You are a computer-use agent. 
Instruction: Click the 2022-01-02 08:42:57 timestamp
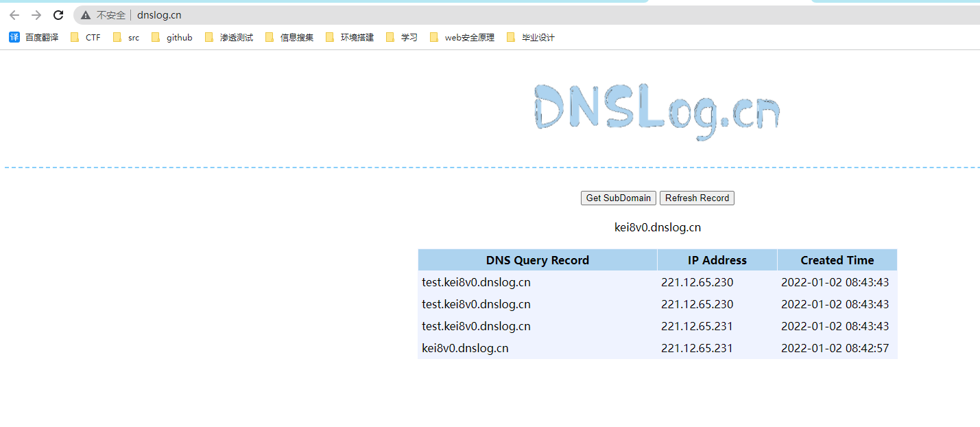[x=835, y=348]
